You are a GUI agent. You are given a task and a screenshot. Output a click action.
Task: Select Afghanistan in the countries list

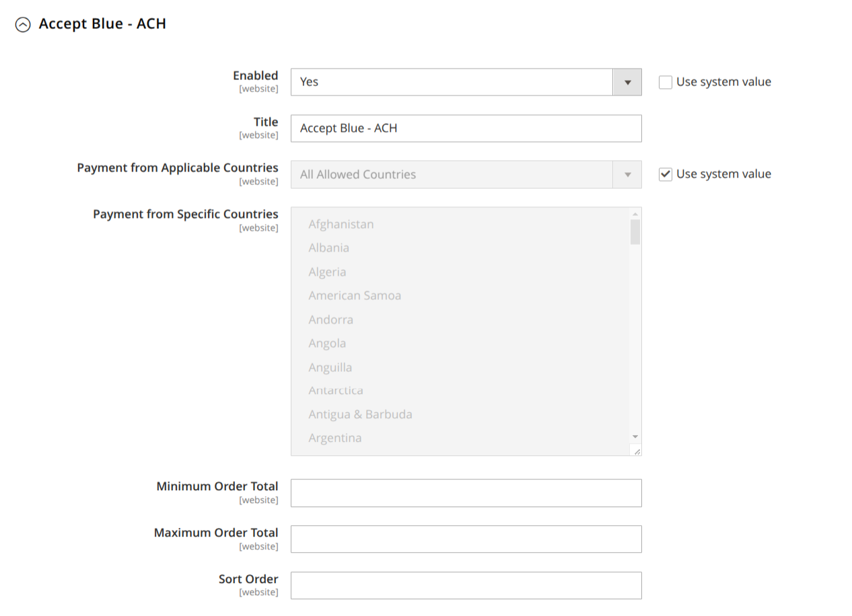pyautogui.click(x=341, y=224)
